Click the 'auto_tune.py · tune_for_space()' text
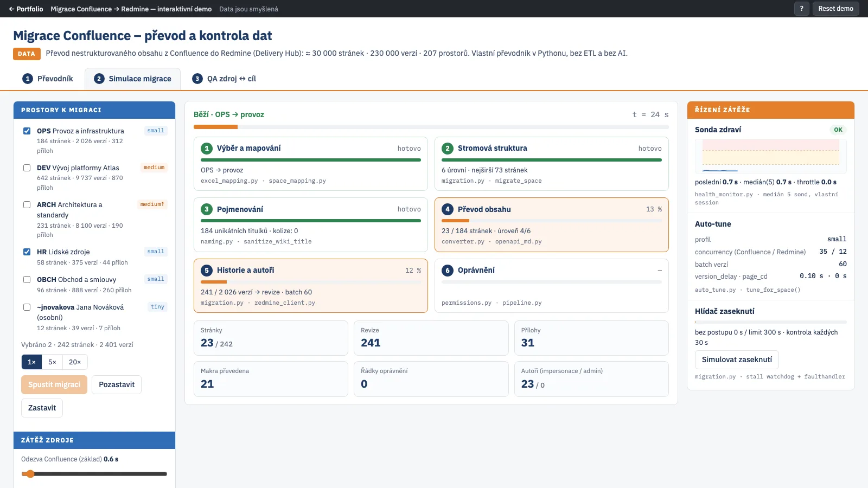Screen dimensions: 868x488 click(748, 290)
